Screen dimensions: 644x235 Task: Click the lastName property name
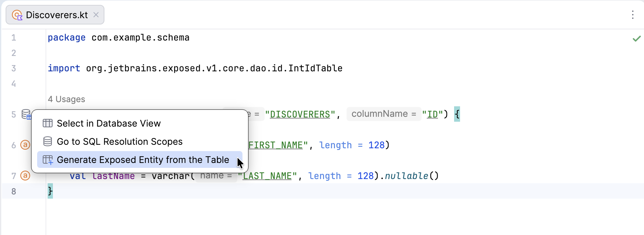pos(114,176)
